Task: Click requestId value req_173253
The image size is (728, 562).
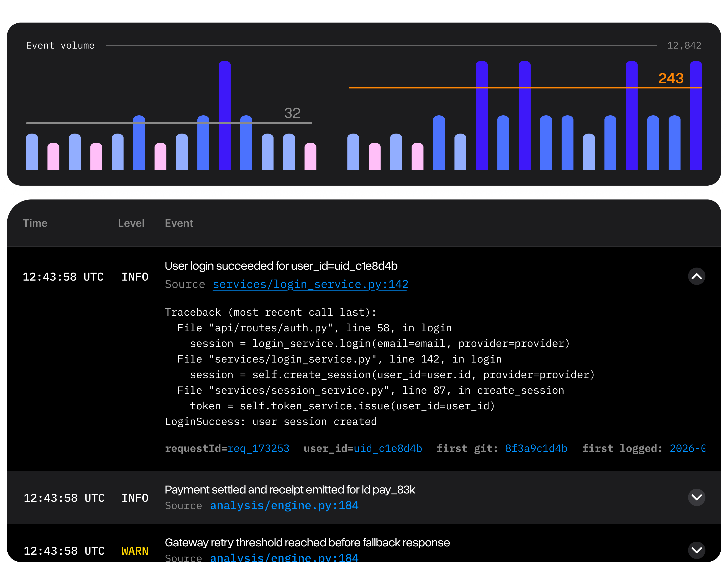Action: [x=258, y=448]
